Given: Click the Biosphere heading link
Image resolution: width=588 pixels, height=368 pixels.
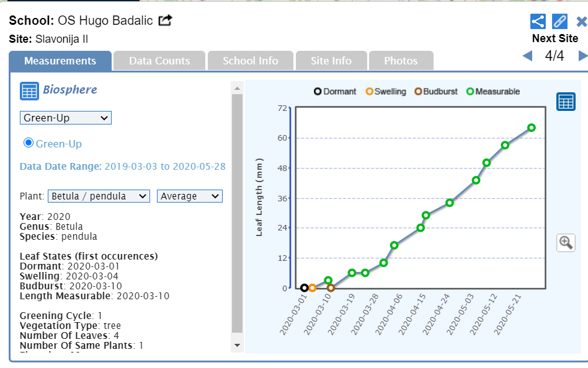Looking at the screenshot, I should pos(69,90).
